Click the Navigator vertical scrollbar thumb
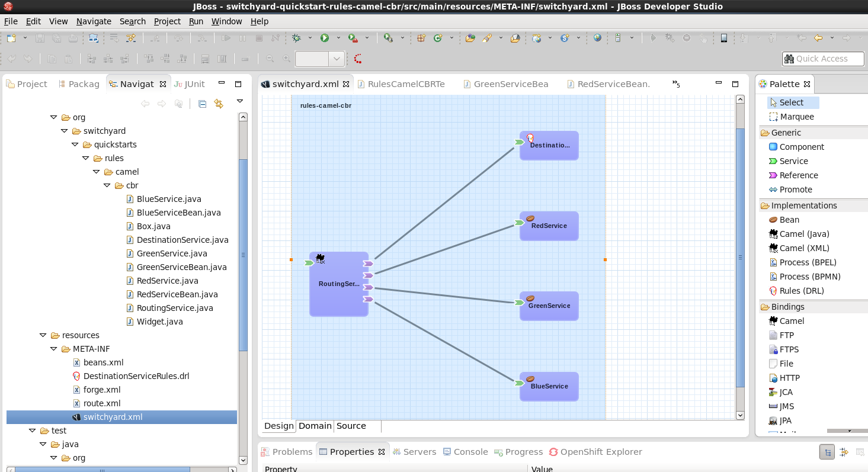The height and width of the screenshot is (472, 868). click(243, 255)
